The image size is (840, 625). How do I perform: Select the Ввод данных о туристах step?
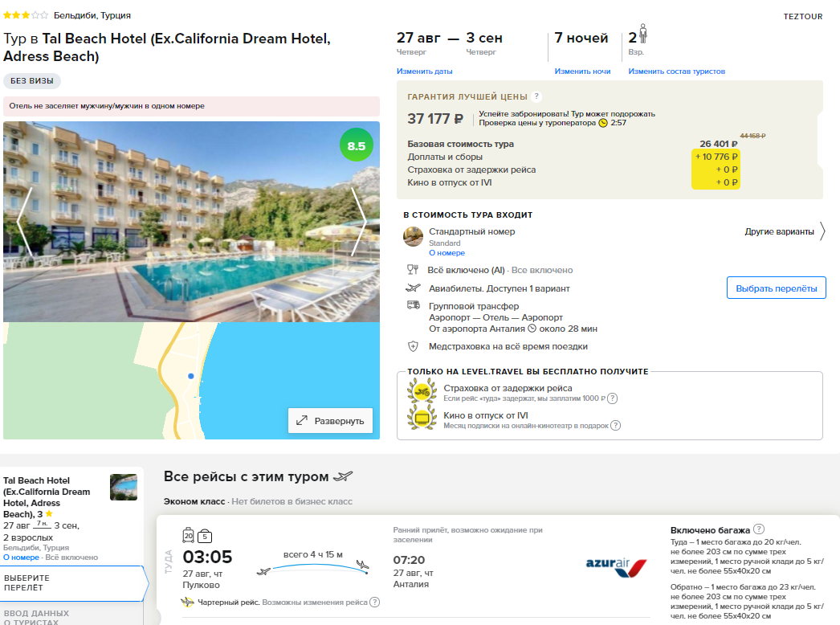[71, 615]
